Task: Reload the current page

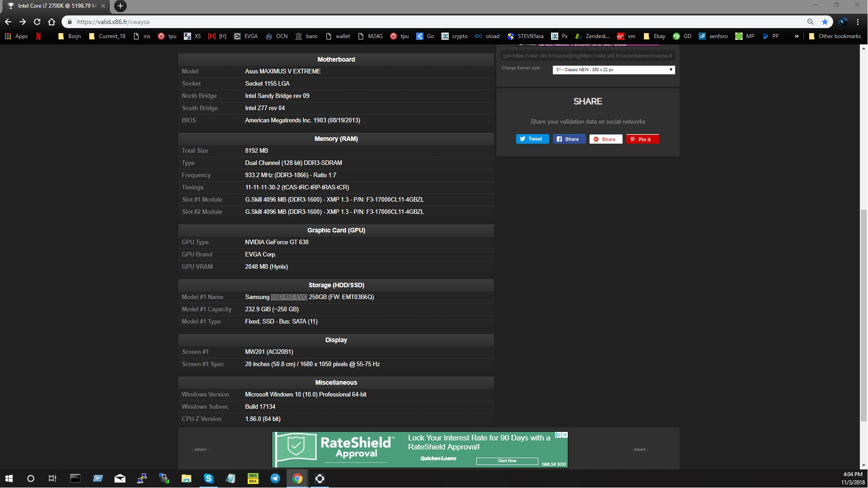Action: click(x=37, y=22)
